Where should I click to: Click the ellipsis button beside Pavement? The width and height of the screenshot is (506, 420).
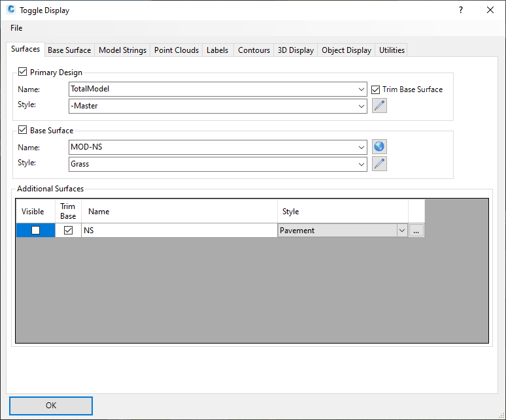click(x=416, y=231)
